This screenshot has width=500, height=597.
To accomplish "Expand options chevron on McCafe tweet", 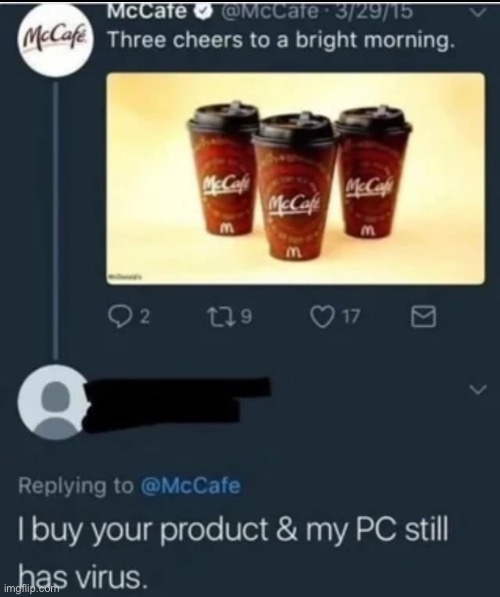I will 478,13.
